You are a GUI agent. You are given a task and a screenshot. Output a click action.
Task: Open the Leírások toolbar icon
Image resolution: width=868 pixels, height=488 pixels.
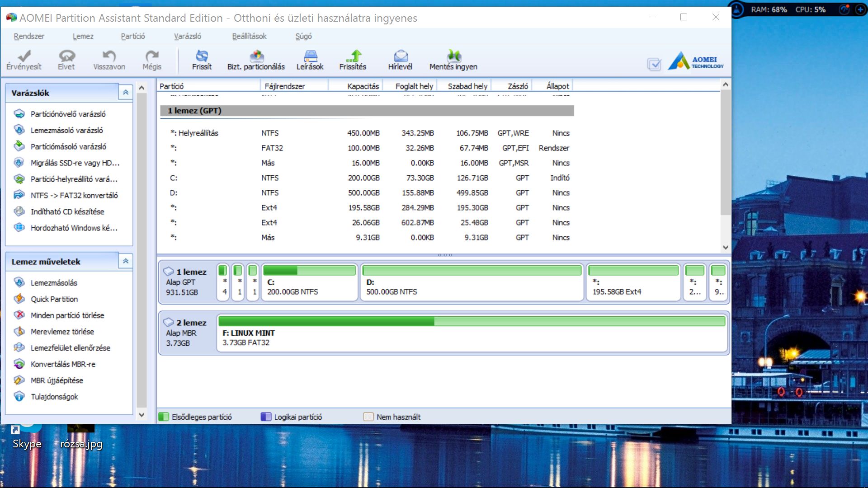[x=310, y=60]
